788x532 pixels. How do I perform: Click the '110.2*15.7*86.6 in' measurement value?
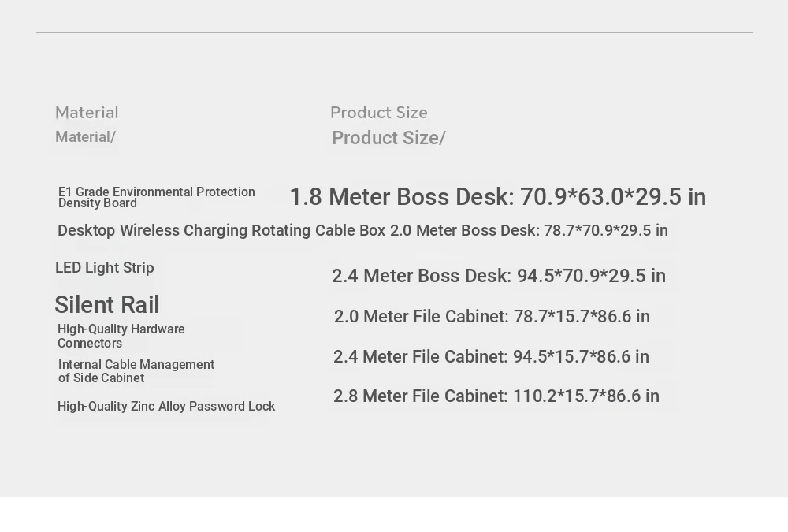coord(586,396)
